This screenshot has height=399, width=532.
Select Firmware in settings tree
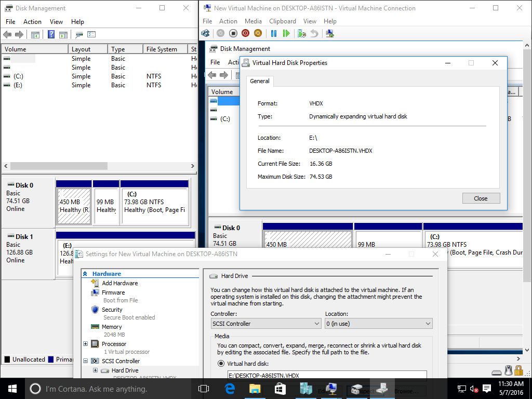[x=113, y=292]
